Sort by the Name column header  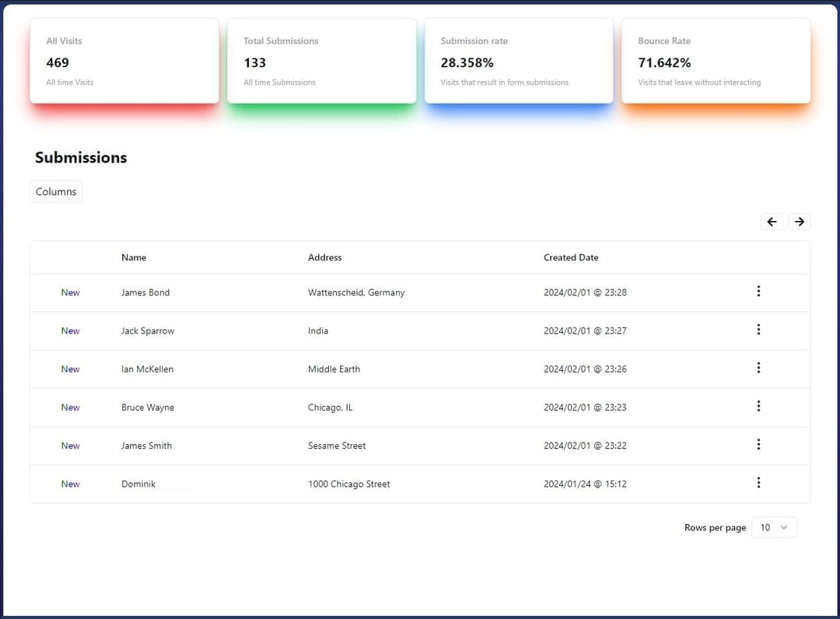tap(134, 257)
